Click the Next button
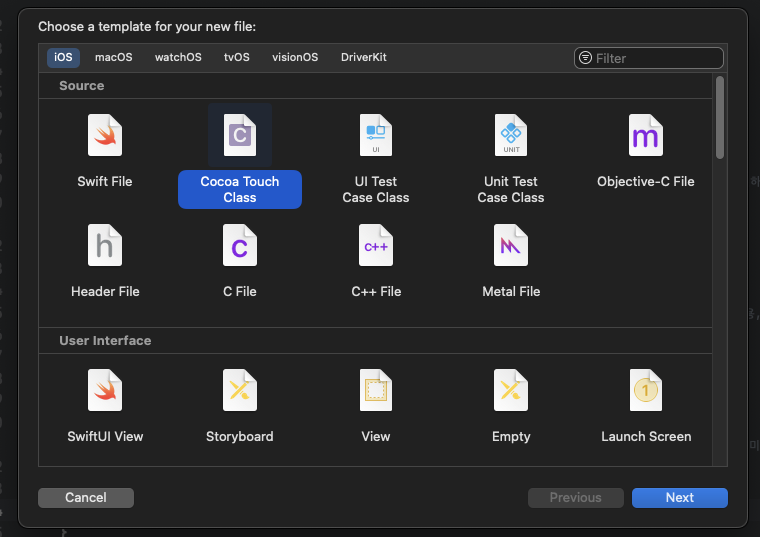Screen dimensions: 760x537 pyautogui.click(x=680, y=498)
